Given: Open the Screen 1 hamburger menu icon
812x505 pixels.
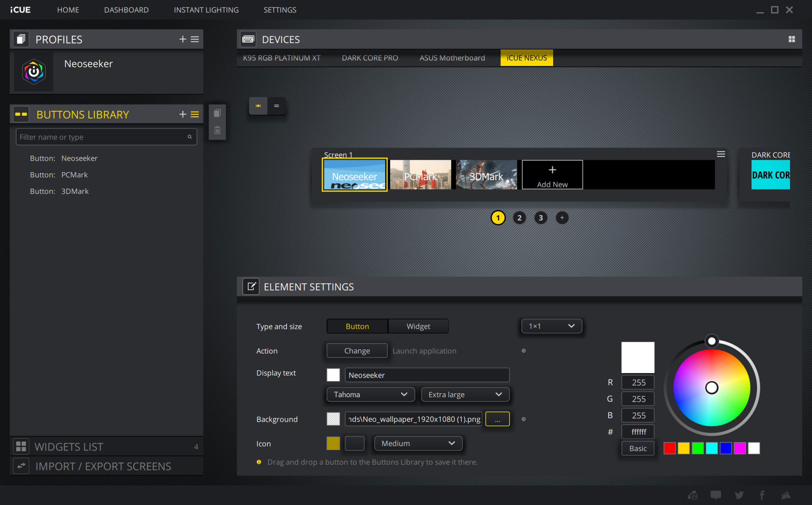Looking at the screenshot, I should (721, 154).
